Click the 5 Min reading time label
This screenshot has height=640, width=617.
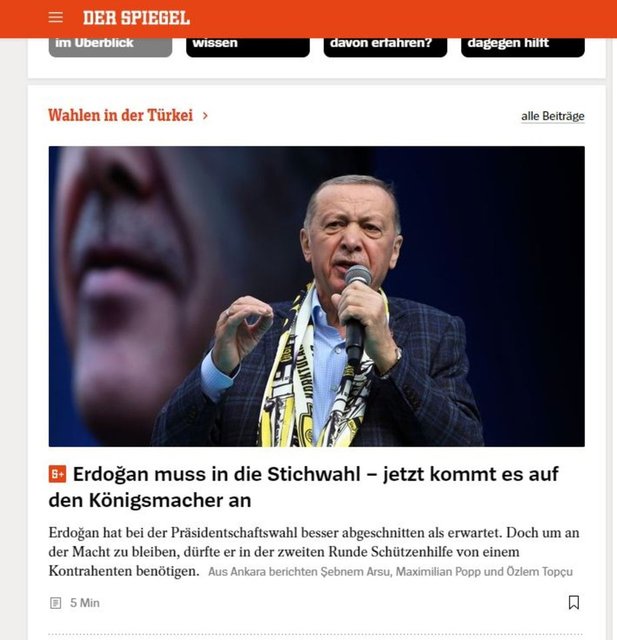click(84, 603)
